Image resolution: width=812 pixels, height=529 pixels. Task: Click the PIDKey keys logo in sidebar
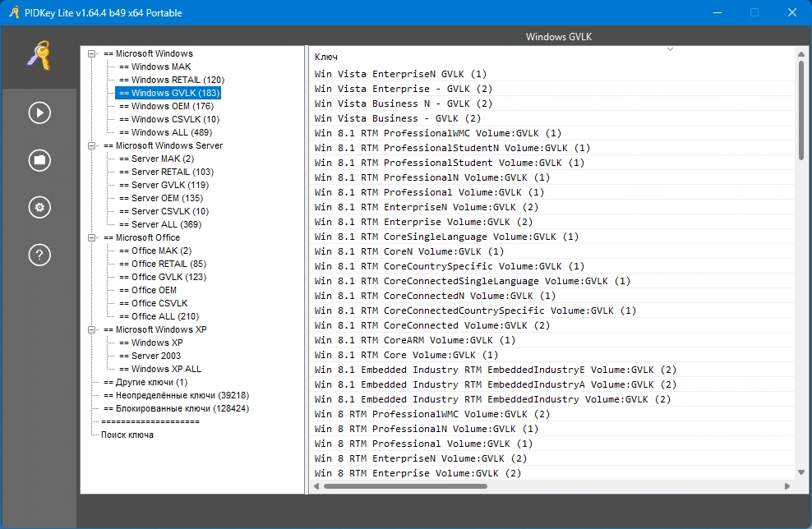point(39,55)
